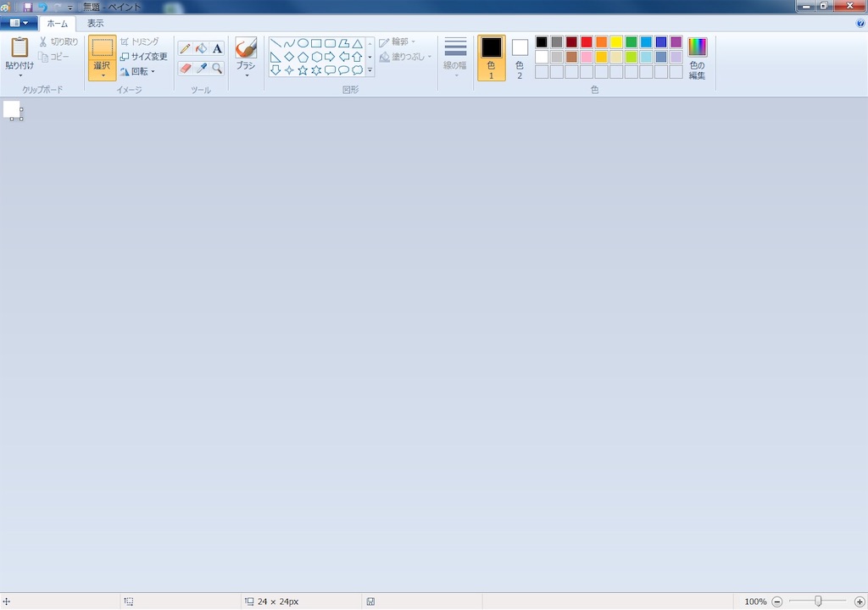Choose the Curve shape
This screenshot has height=610, width=868.
[x=289, y=43]
